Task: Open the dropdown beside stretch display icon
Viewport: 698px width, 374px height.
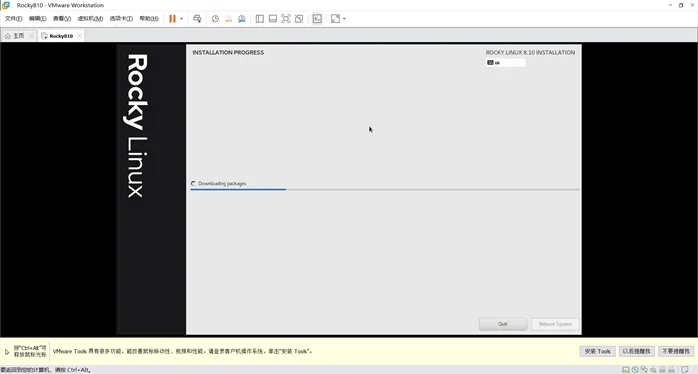Action: [x=344, y=19]
